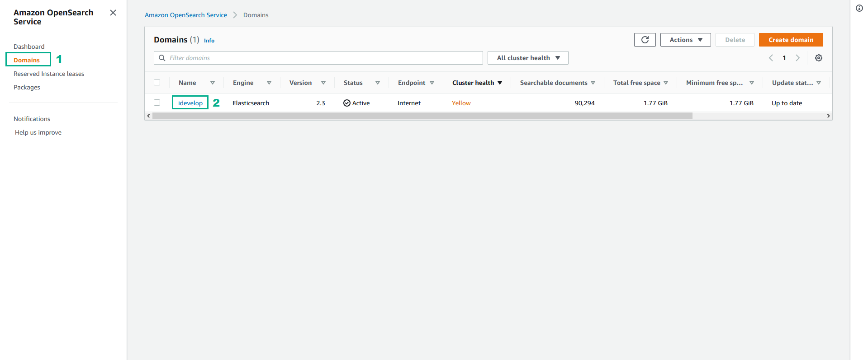Click the Internet endpoint cell
Screen dimensions: 868x360
coord(409,103)
